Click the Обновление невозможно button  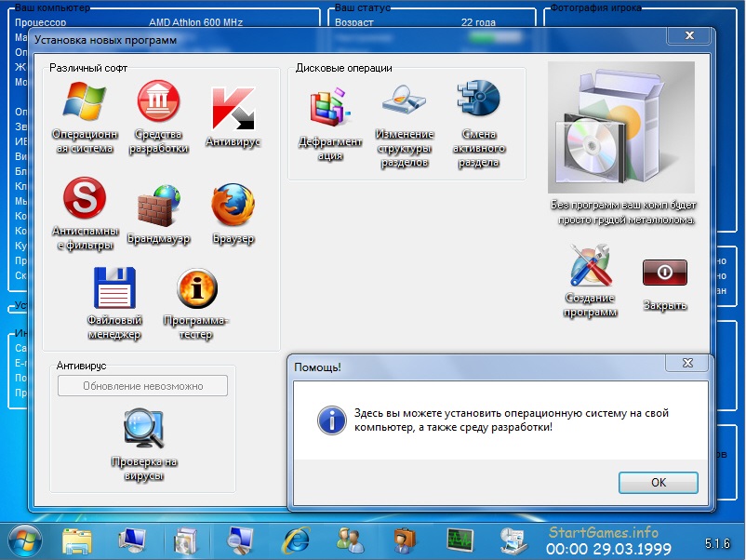click(142, 386)
